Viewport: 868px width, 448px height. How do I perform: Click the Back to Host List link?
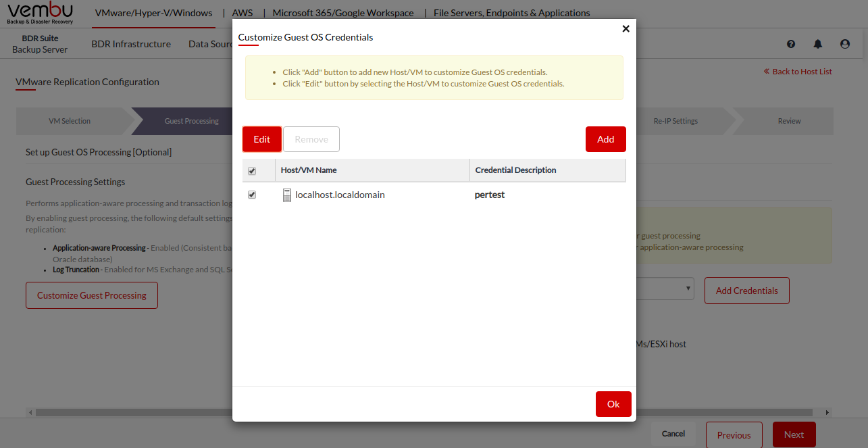click(x=798, y=71)
